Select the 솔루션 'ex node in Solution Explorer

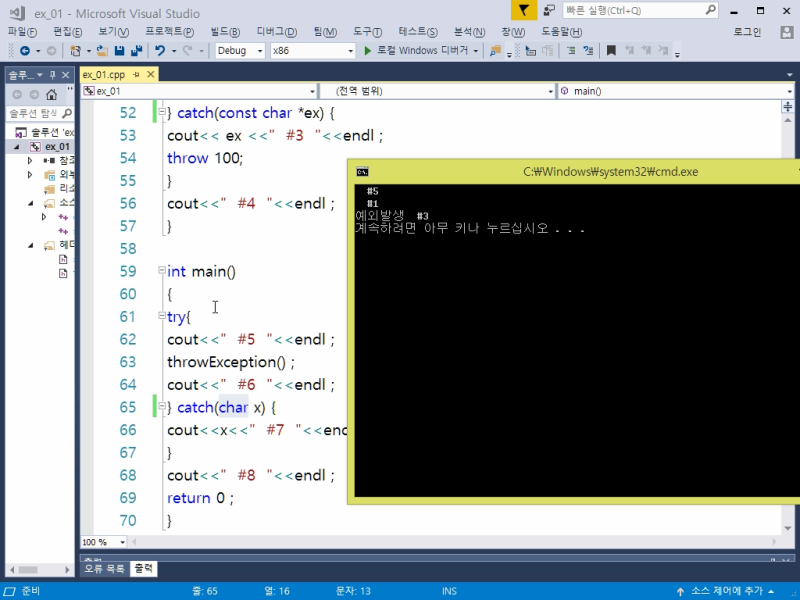pyautogui.click(x=45, y=133)
